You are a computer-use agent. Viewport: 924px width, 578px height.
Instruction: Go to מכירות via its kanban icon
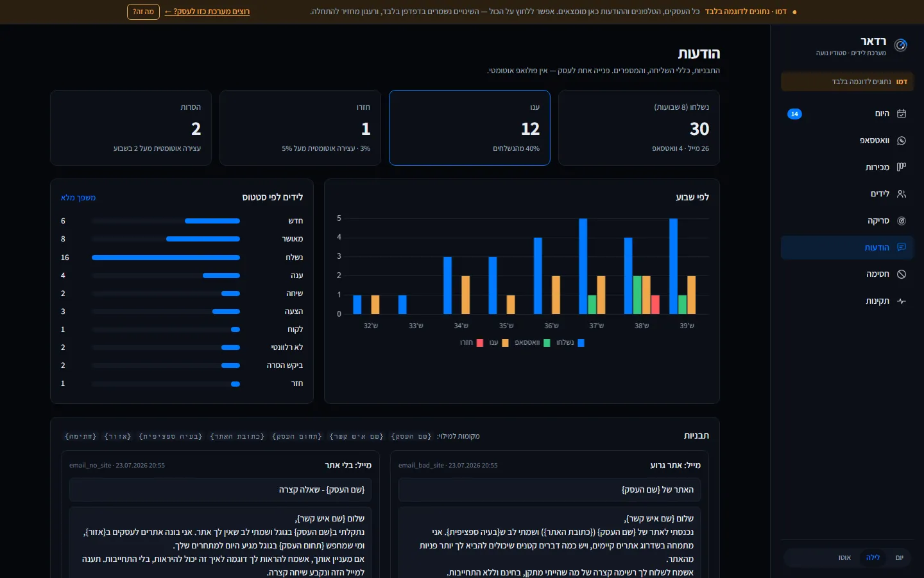[x=902, y=167]
